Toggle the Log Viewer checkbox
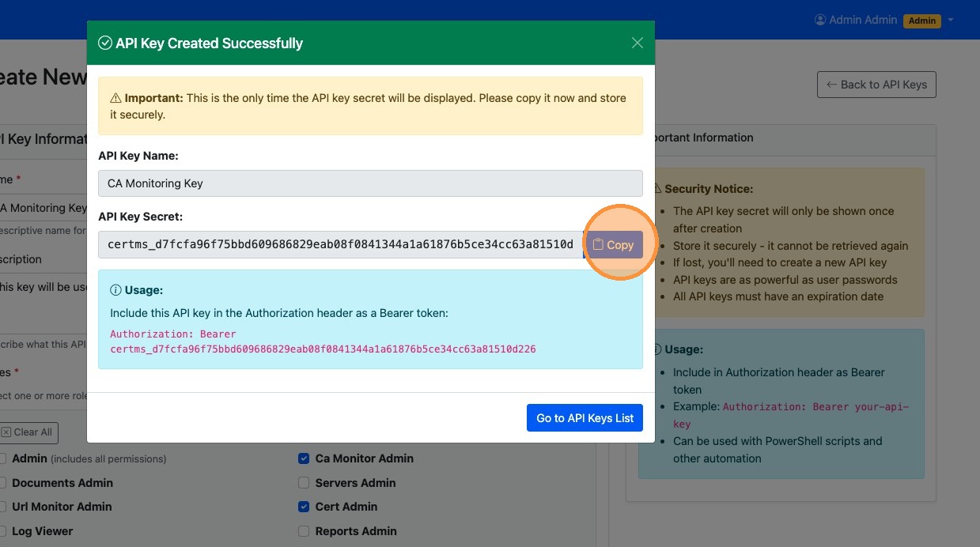Image resolution: width=980 pixels, height=547 pixels. coord(2,531)
